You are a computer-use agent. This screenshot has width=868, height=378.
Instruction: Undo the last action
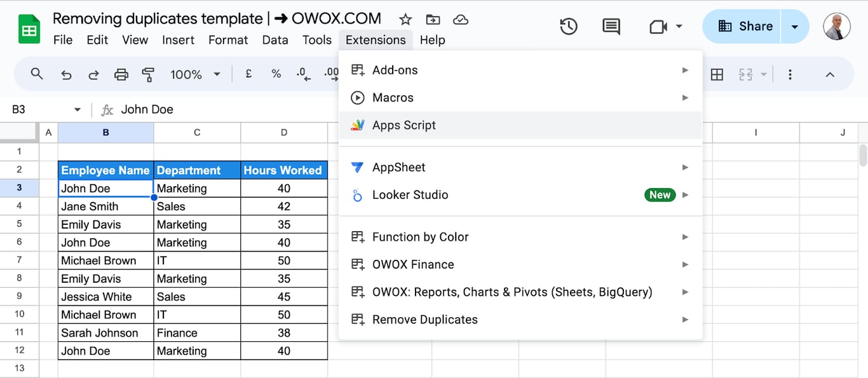coord(66,75)
